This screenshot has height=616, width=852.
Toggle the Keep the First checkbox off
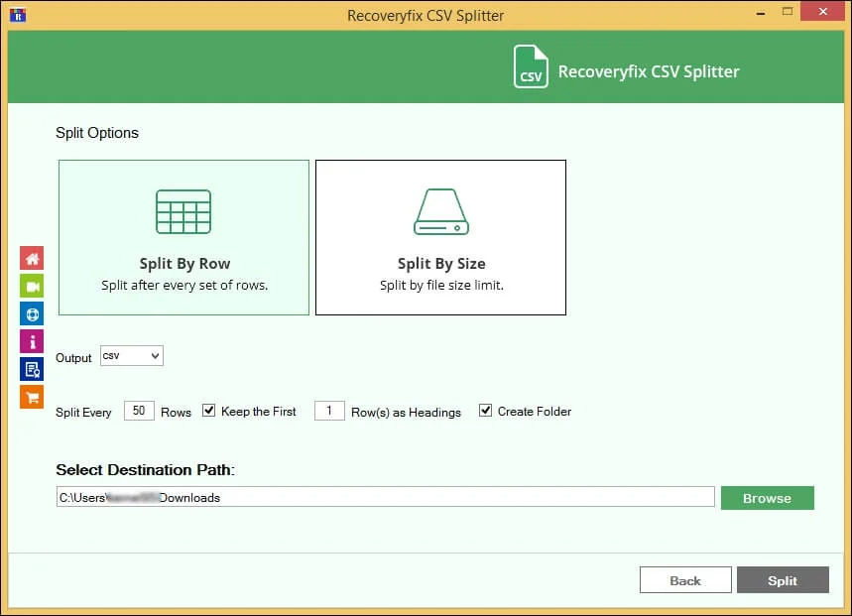[x=208, y=410]
